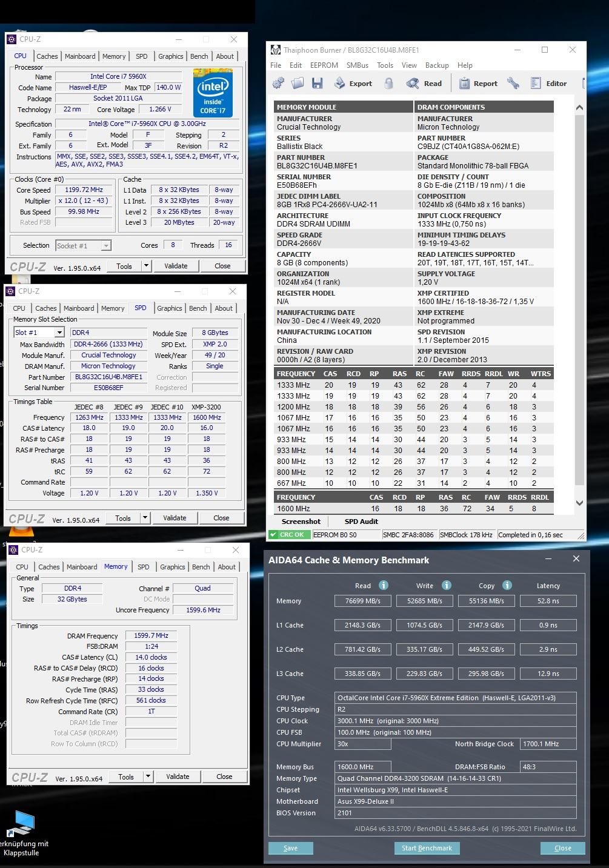Screen dimensions: 609x868
Task: Click the Save button in AIDA64
Action: click(291, 848)
